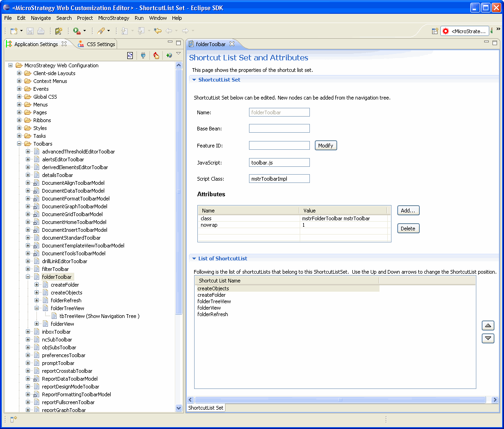Maximize the folderToolbar editor area
Screen dimensions: 504x429
(495, 42)
